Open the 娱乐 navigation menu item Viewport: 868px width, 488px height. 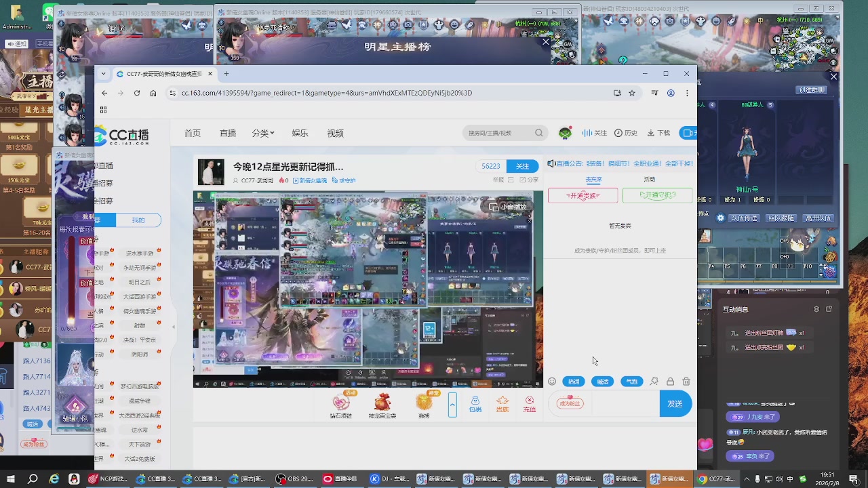click(x=300, y=133)
